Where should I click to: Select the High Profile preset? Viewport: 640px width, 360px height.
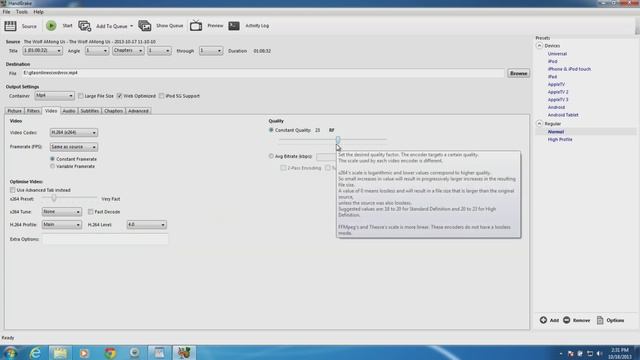(560, 140)
